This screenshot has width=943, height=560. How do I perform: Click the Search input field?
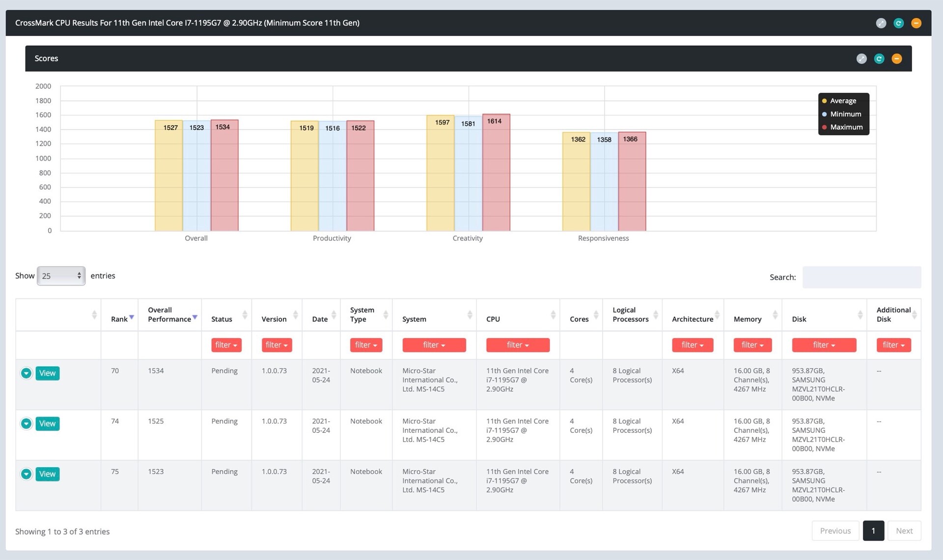click(861, 277)
